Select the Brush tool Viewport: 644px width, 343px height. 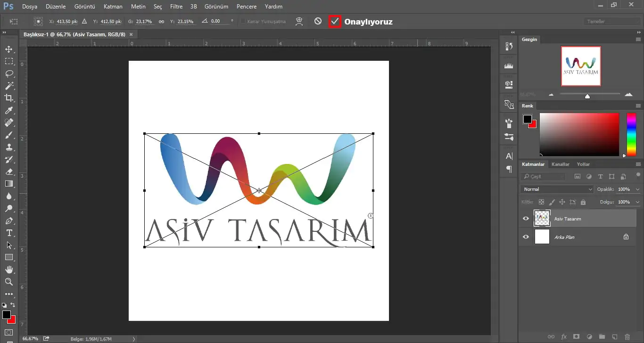coord(8,135)
